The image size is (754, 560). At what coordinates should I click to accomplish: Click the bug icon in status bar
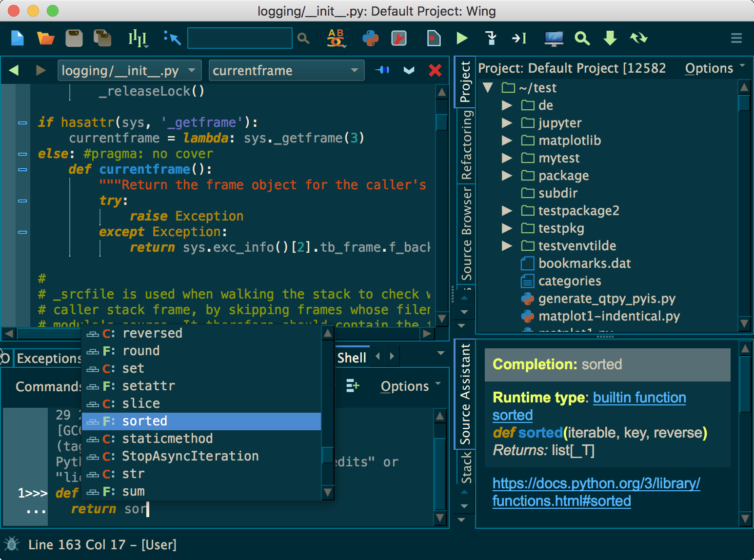coord(12,544)
